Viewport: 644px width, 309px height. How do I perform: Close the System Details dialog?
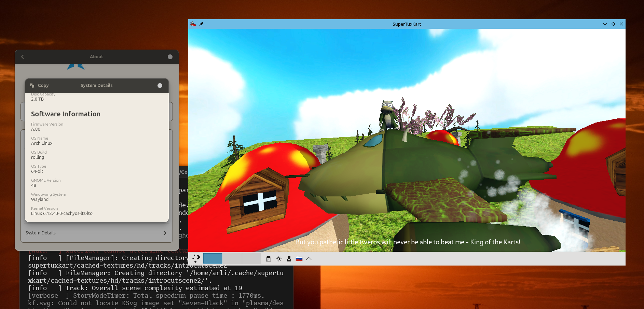(160, 86)
